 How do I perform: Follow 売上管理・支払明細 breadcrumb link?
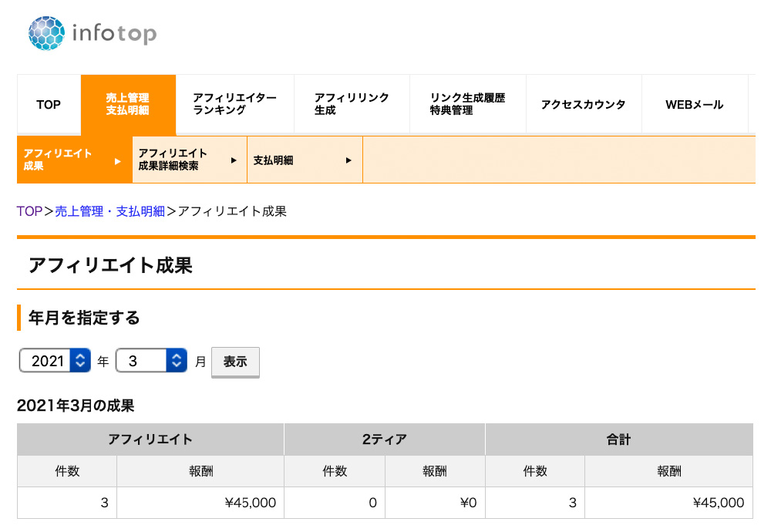pos(110,211)
